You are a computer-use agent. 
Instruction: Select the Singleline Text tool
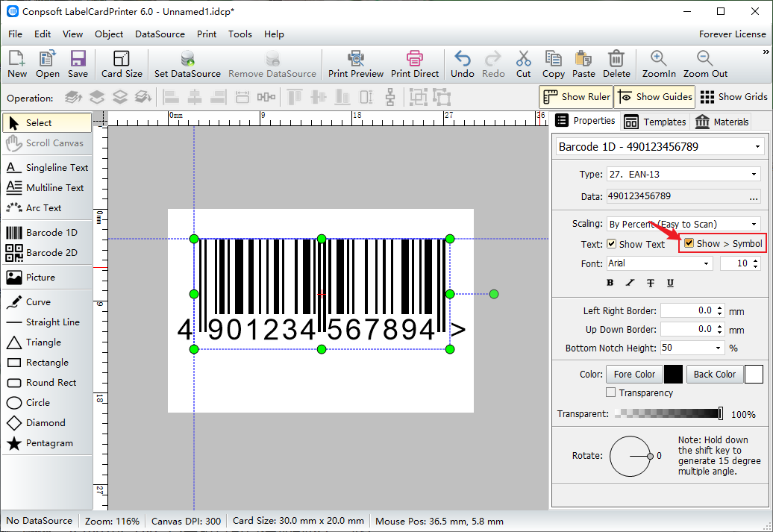47,168
